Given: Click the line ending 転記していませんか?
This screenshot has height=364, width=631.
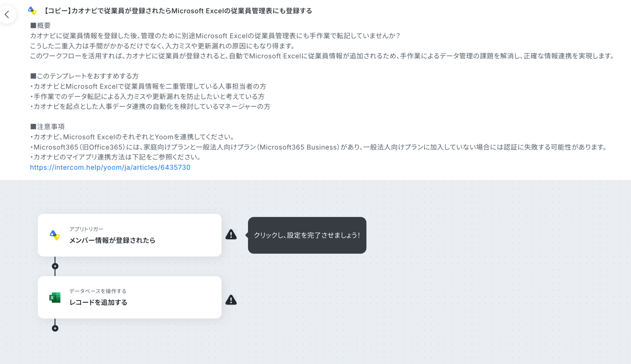Looking at the screenshot, I should click(215, 36).
